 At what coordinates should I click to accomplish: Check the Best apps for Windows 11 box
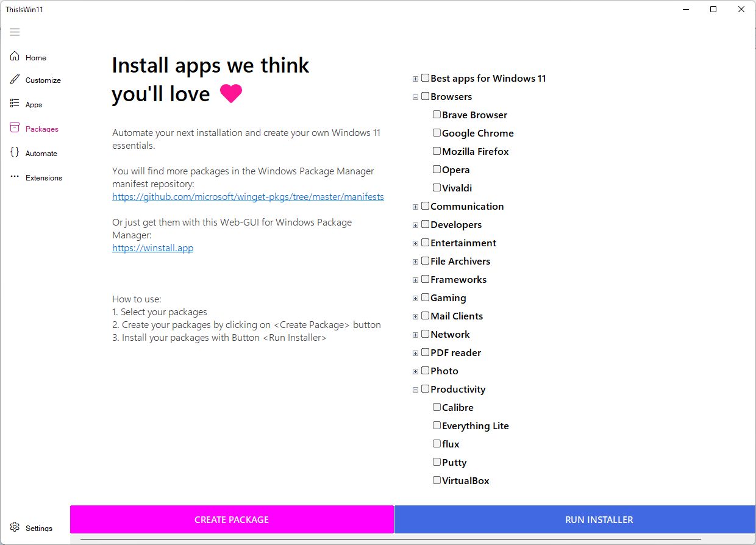click(x=425, y=78)
